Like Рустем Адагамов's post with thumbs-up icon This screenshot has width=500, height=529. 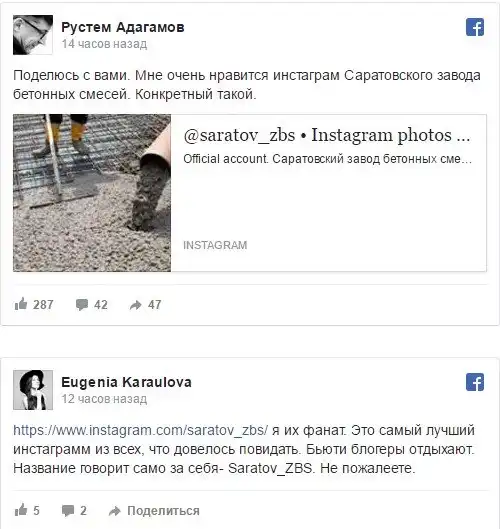click(x=21, y=304)
